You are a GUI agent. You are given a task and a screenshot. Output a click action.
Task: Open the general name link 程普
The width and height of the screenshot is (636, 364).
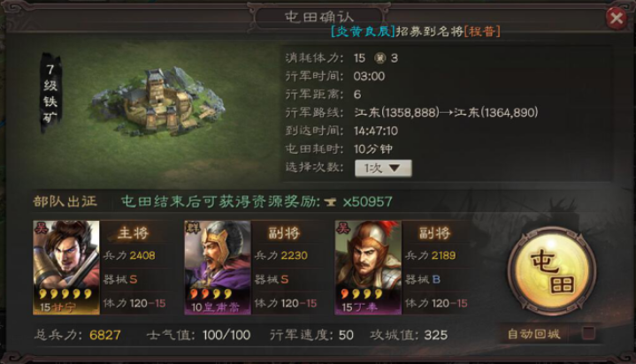click(x=482, y=31)
